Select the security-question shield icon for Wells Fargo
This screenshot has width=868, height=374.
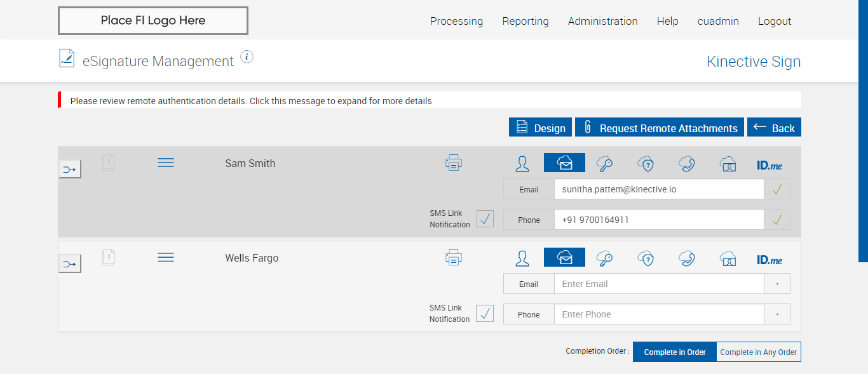(x=646, y=258)
